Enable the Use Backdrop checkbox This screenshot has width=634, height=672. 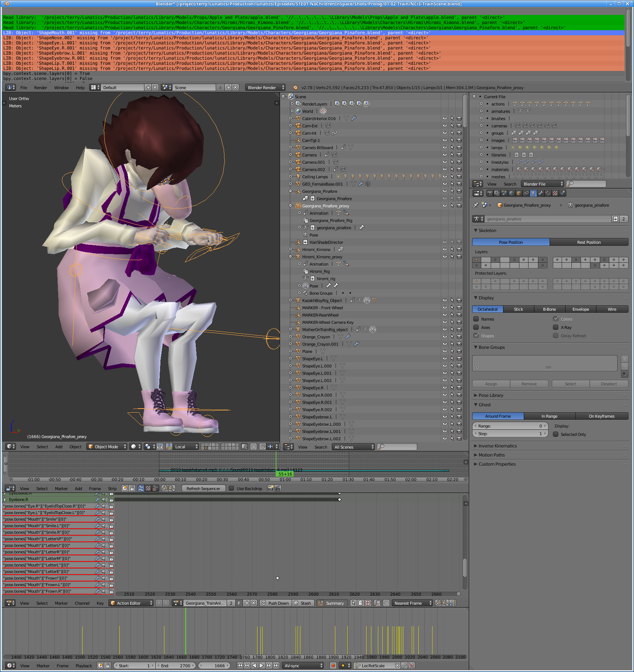[231, 489]
